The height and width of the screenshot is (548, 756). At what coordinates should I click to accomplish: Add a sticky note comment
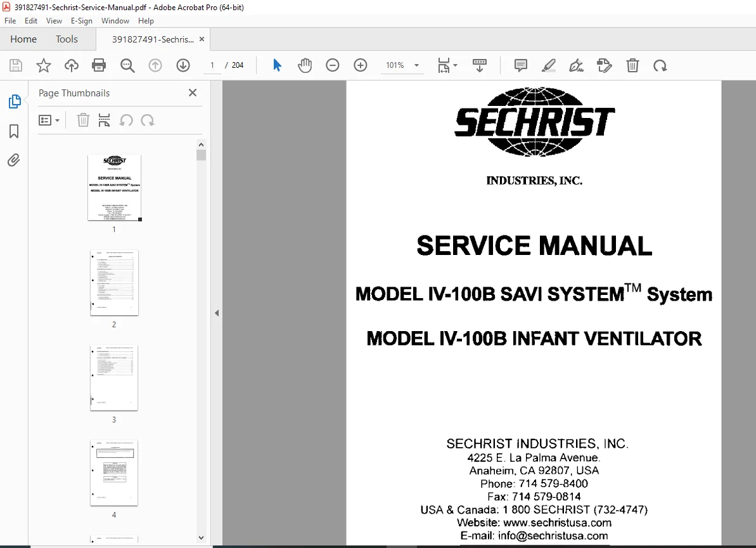coord(521,65)
